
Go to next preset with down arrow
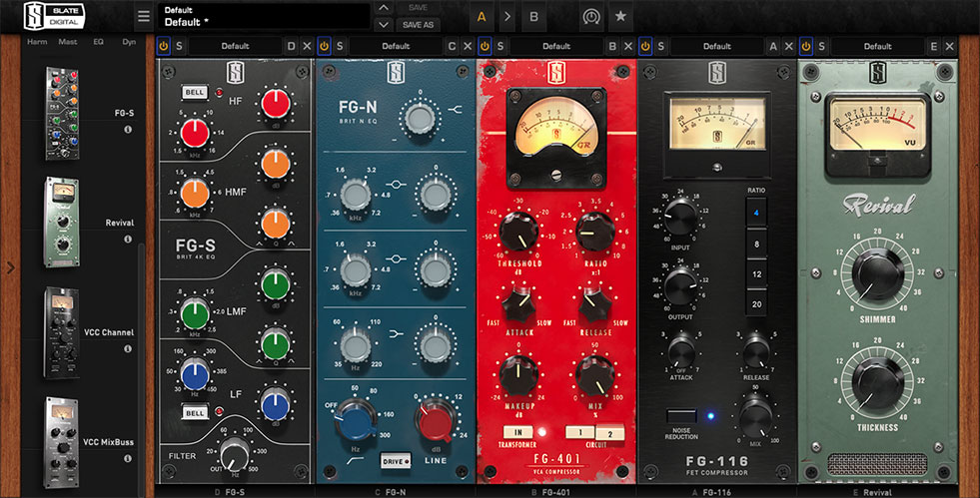tap(384, 25)
